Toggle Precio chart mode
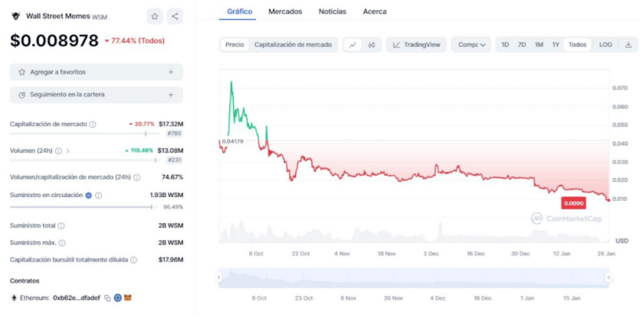Viewport: 644px width, 318px height. (x=235, y=45)
